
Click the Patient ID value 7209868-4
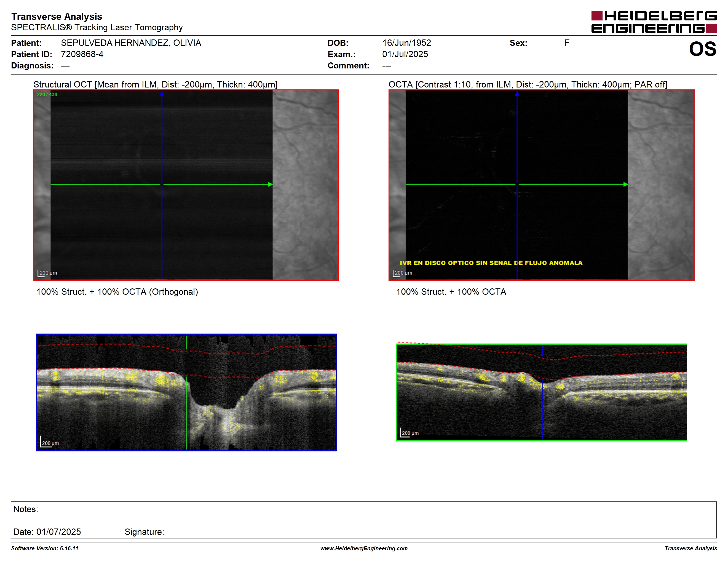82,54
